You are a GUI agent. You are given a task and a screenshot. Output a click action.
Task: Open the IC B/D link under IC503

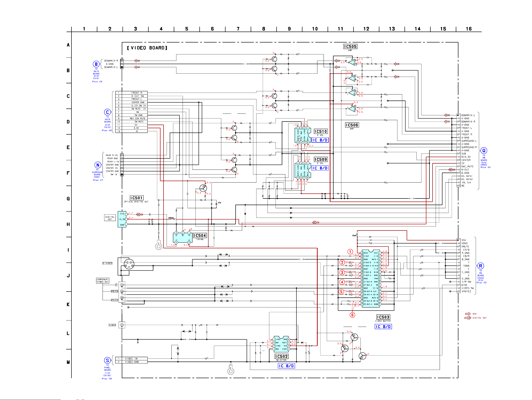point(383,327)
